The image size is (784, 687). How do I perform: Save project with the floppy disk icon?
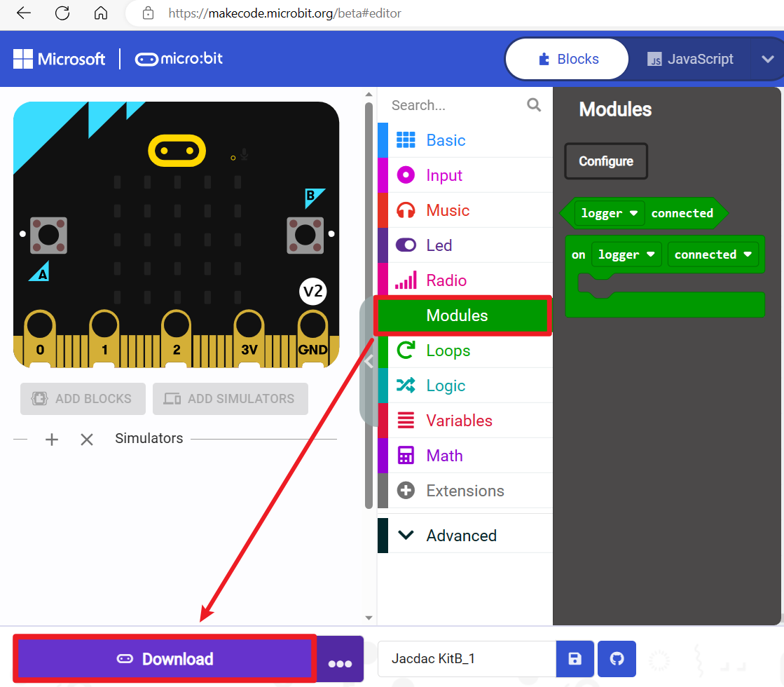click(x=575, y=659)
